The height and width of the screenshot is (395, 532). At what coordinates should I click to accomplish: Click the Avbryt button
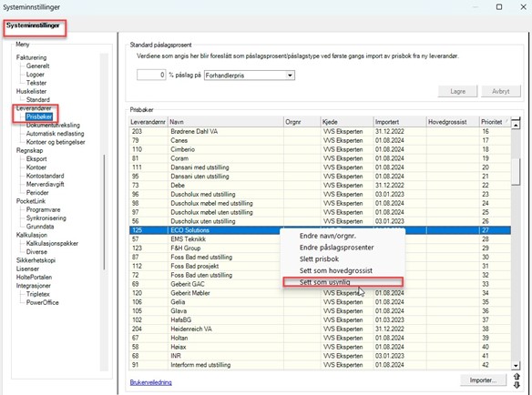(x=500, y=91)
